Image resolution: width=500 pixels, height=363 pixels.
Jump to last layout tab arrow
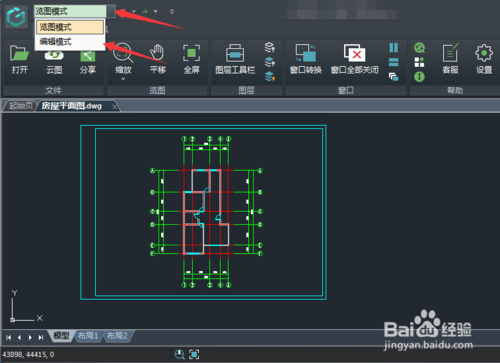click(41, 337)
